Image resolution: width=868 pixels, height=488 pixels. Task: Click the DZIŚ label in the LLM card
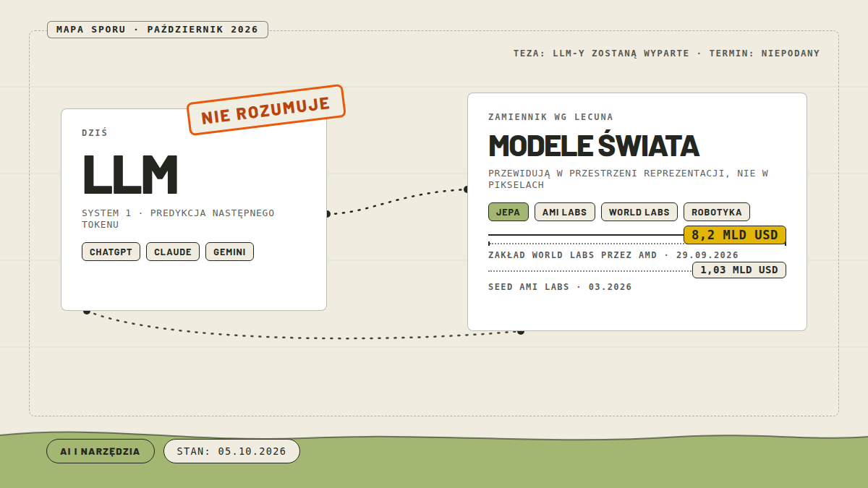coord(95,133)
